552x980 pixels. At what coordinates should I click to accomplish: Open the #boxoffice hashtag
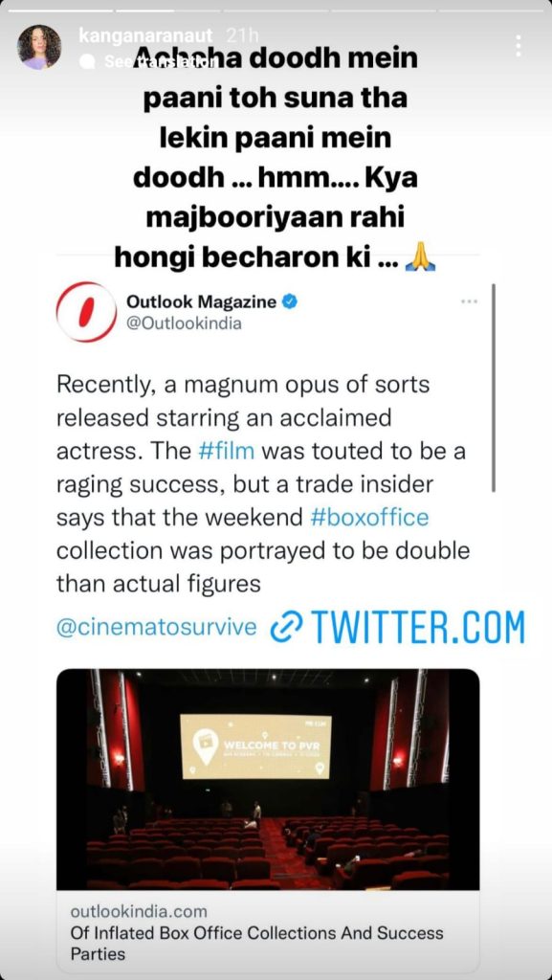tap(369, 518)
